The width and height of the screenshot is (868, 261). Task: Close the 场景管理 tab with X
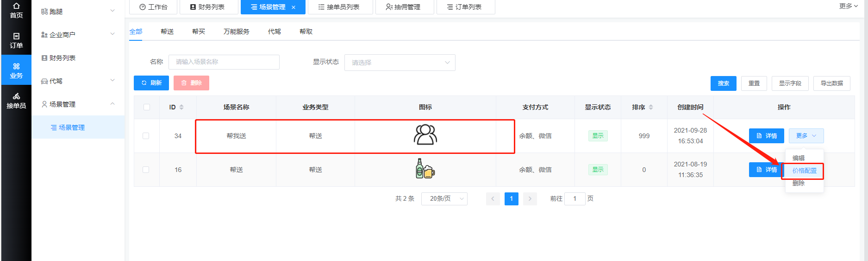coord(293,7)
